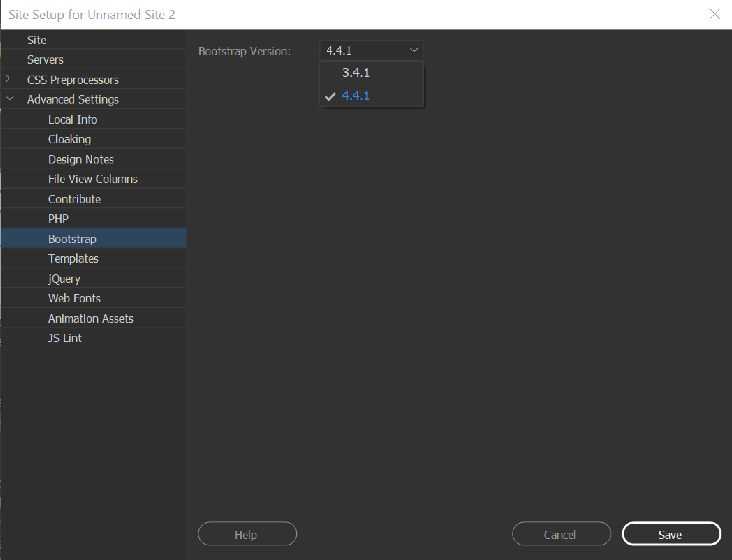Select Bootstrap version 3.4.1 from the list
732x560 pixels.
point(355,72)
